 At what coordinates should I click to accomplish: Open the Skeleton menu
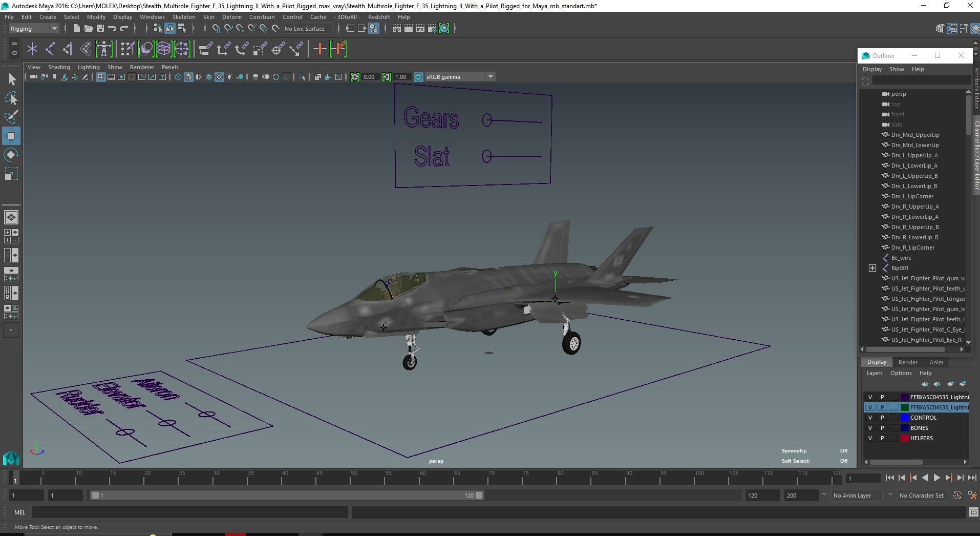184,17
